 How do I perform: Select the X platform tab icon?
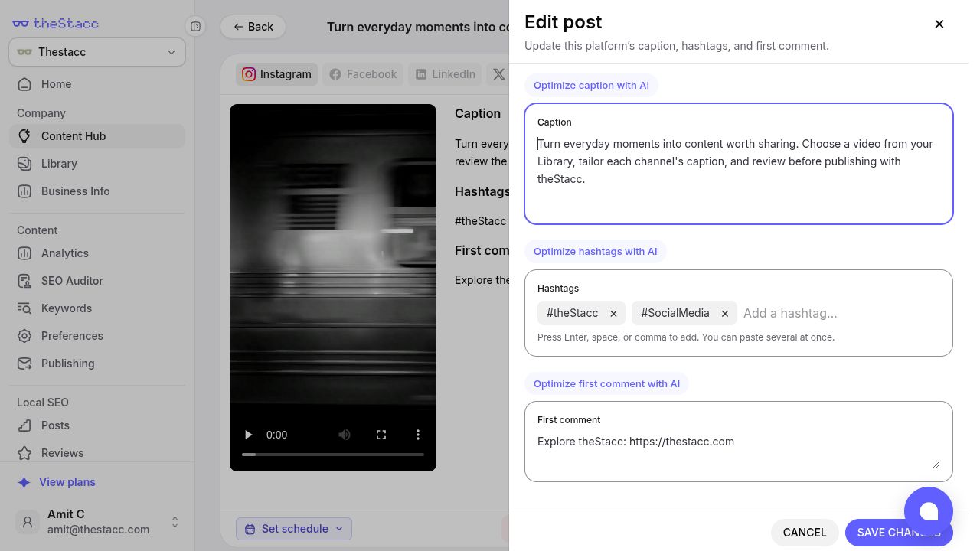[x=498, y=74]
